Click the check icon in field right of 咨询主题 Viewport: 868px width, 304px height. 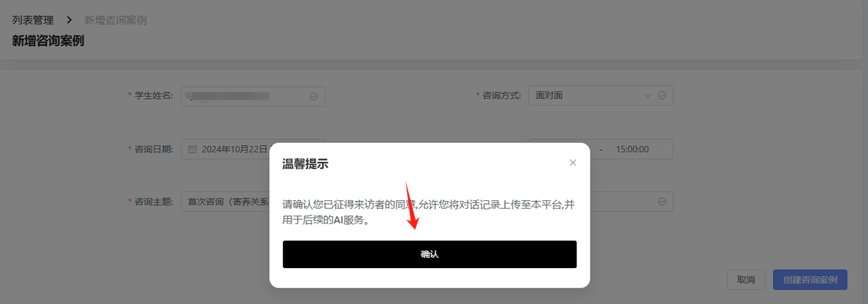point(662,201)
